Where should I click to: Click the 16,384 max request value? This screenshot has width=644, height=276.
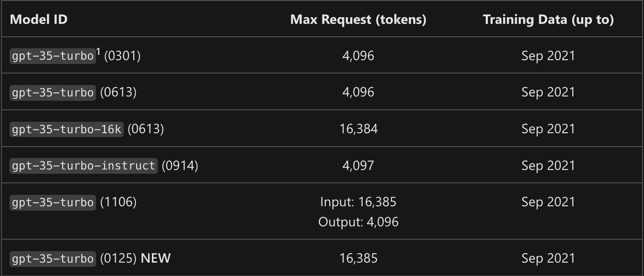tap(358, 129)
